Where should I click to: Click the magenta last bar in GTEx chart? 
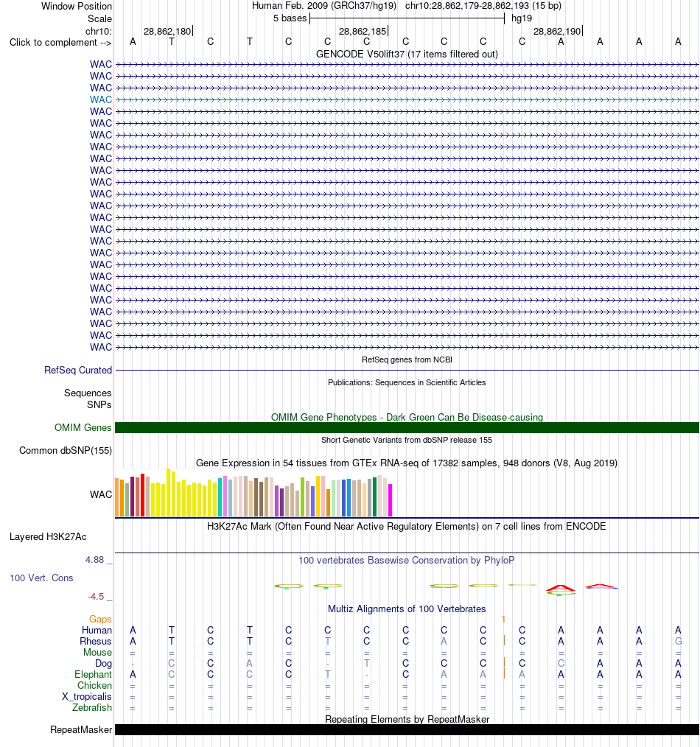click(x=391, y=500)
